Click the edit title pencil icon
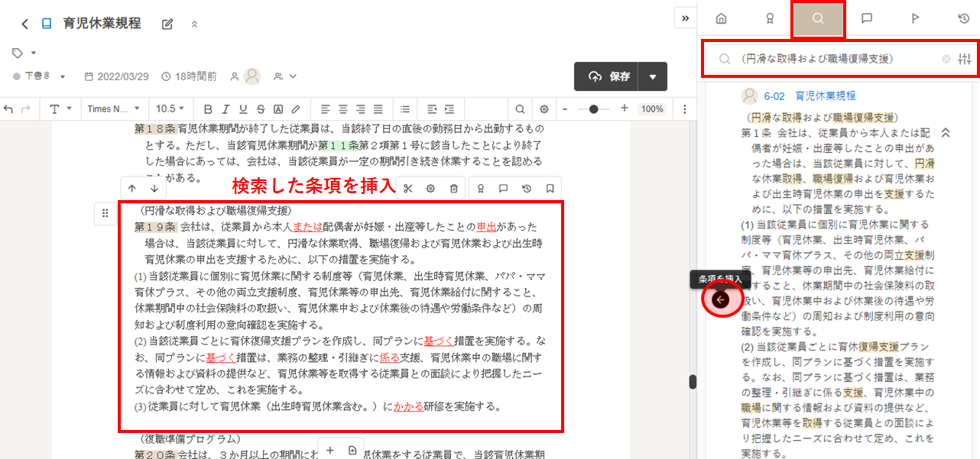 tap(167, 24)
